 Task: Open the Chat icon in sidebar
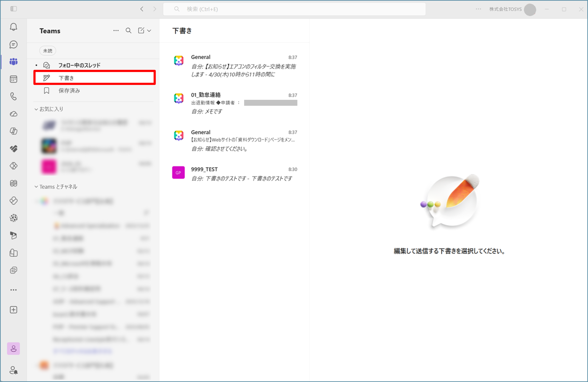pyautogui.click(x=14, y=45)
